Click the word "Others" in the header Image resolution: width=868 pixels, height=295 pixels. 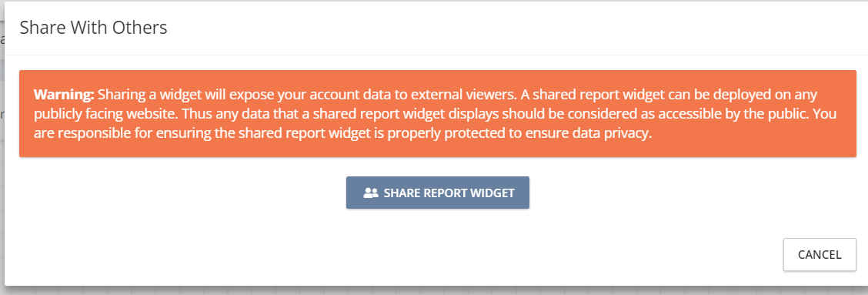pyautogui.click(x=139, y=28)
